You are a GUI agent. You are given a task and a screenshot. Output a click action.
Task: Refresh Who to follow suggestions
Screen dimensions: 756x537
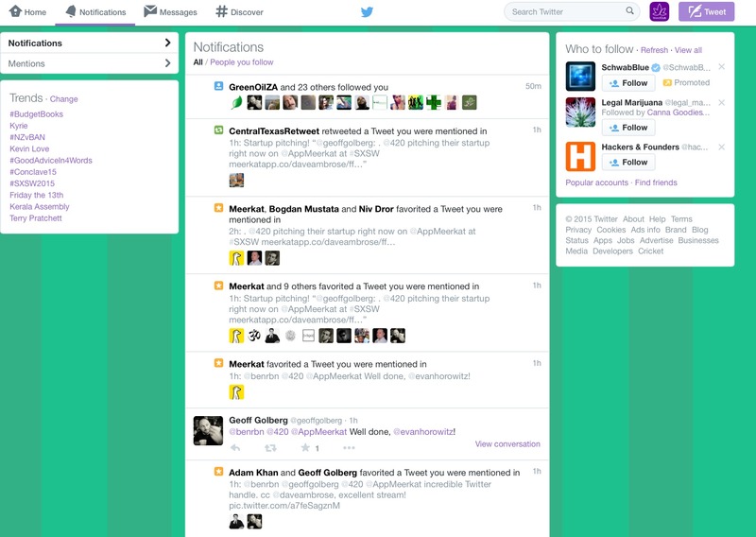[654, 50]
